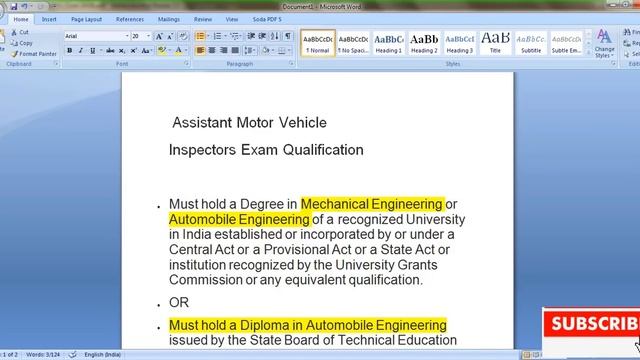Switch to the Page Layout tab
The image size is (640, 360).
coord(87,19)
